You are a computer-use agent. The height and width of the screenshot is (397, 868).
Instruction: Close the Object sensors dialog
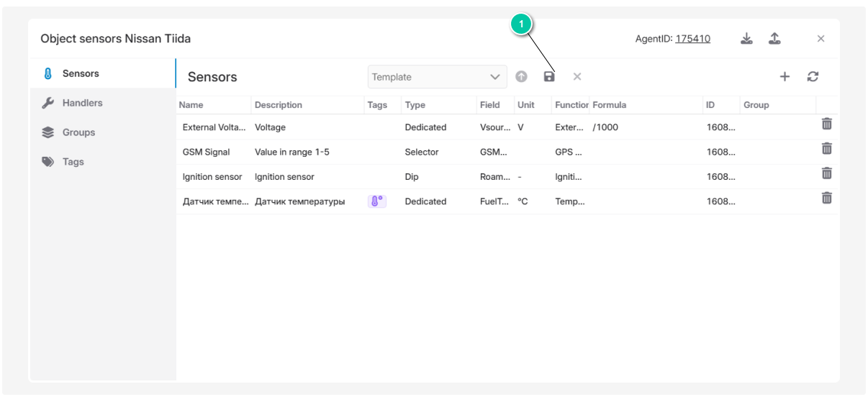pos(820,39)
